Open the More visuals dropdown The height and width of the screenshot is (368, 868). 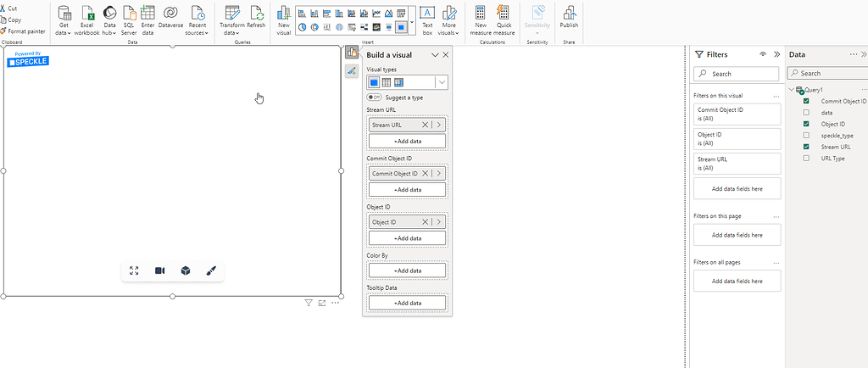tap(449, 20)
